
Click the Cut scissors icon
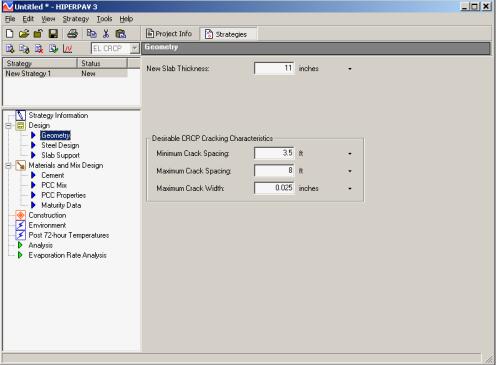point(106,33)
